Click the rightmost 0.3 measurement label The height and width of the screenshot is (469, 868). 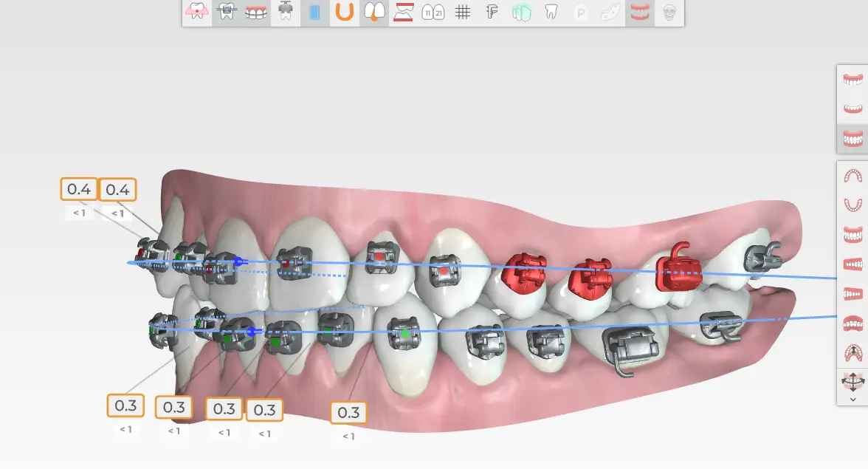pos(348,412)
